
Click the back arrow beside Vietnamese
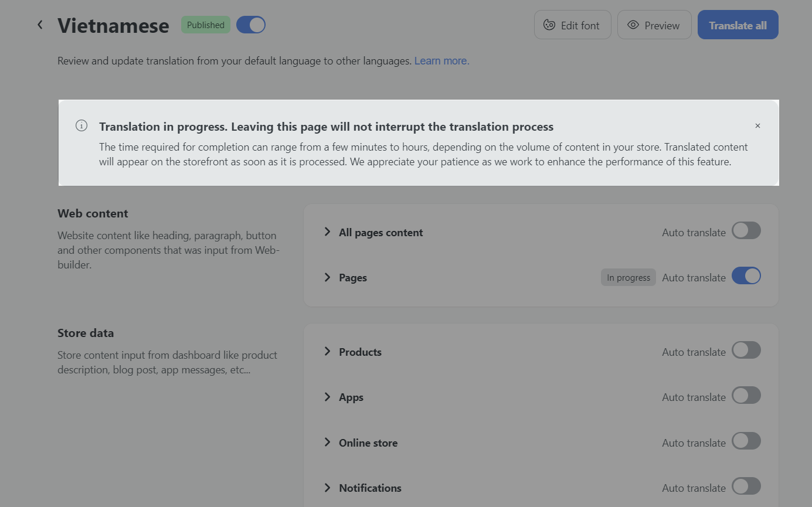pos(40,25)
